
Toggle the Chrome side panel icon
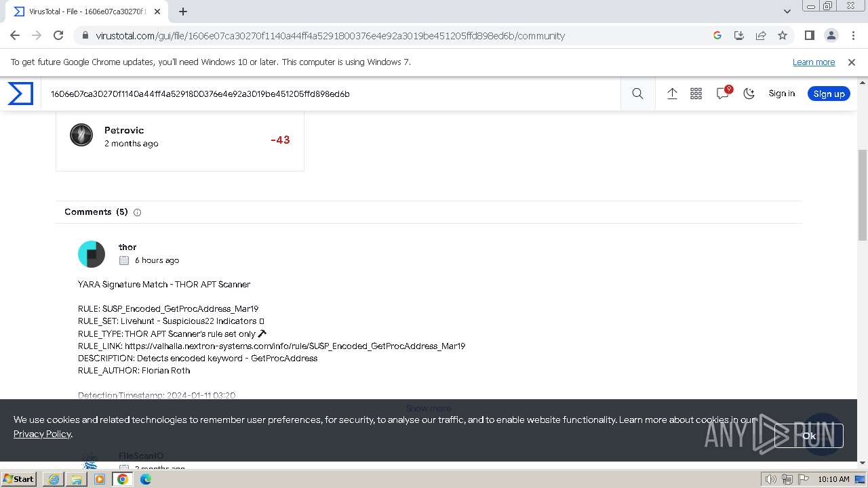(809, 35)
